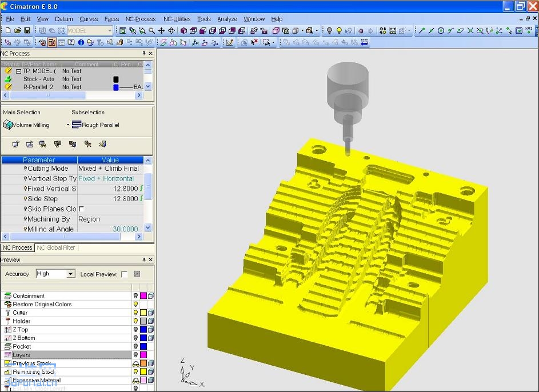Open the NC-Utilities menu

177,19
